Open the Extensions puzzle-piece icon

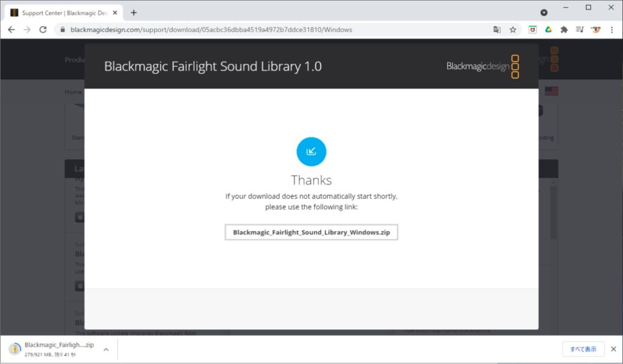pos(563,29)
